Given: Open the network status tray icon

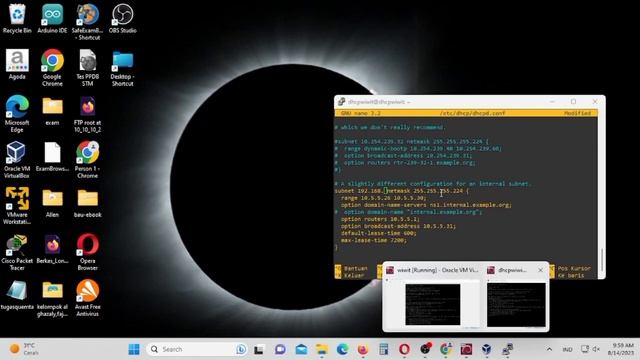Looking at the screenshot, I should 585,349.
